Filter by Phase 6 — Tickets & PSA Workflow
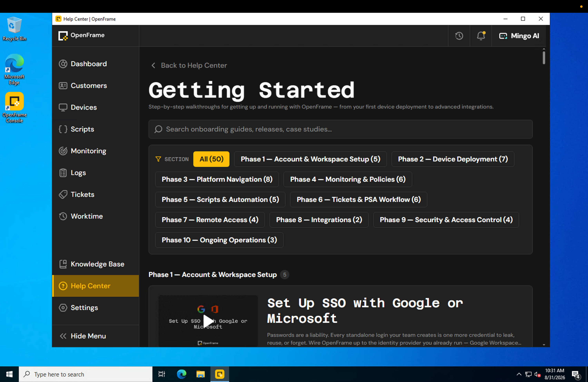The width and height of the screenshot is (588, 382). click(x=358, y=199)
